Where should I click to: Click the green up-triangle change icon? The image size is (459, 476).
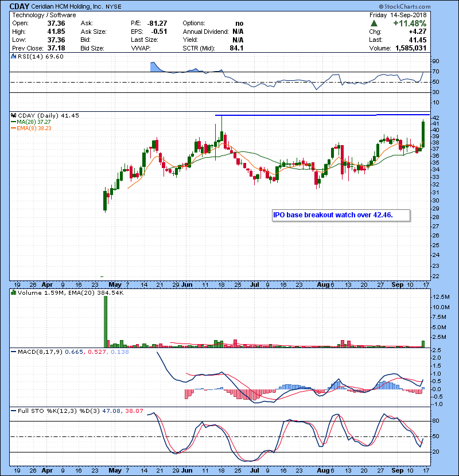coord(374,23)
